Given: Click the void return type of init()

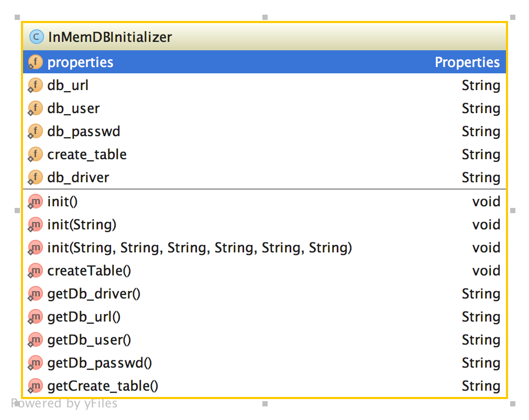Looking at the screenshot, I should click(x=486, y=202).
